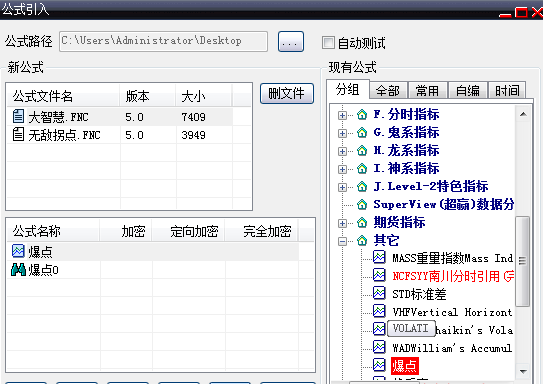Select the 无敌拐点.FNC file row
The width and height of the screenshot is (543, 384).
point(120,135)
